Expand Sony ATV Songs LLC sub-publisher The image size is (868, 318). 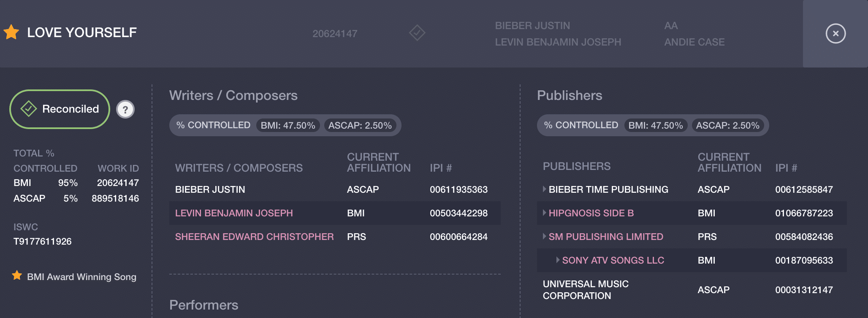(x=558, y=260)
